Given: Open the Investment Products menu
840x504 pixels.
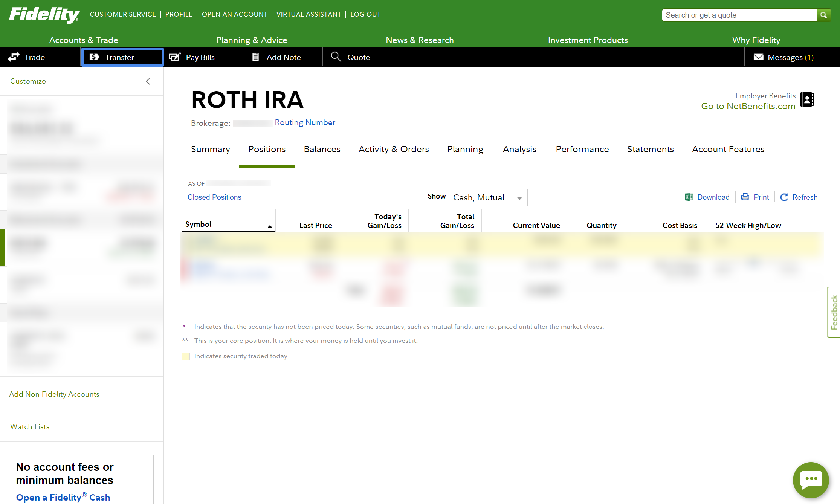Looking at the screenshot, I should tap(588, 40).
